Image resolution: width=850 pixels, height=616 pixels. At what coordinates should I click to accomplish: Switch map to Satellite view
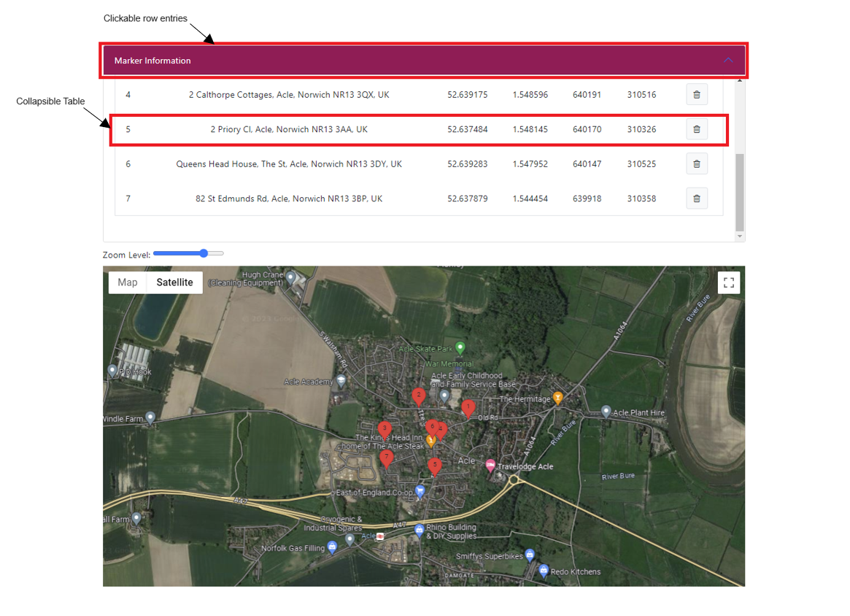[x=174, y=282]
